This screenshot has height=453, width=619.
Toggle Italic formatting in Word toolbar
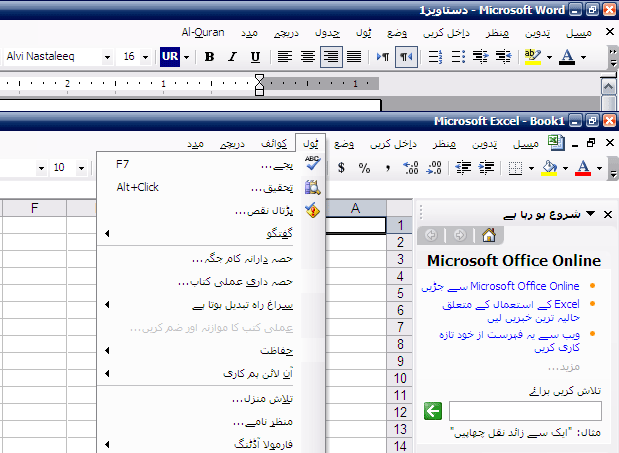click(232, 57)
